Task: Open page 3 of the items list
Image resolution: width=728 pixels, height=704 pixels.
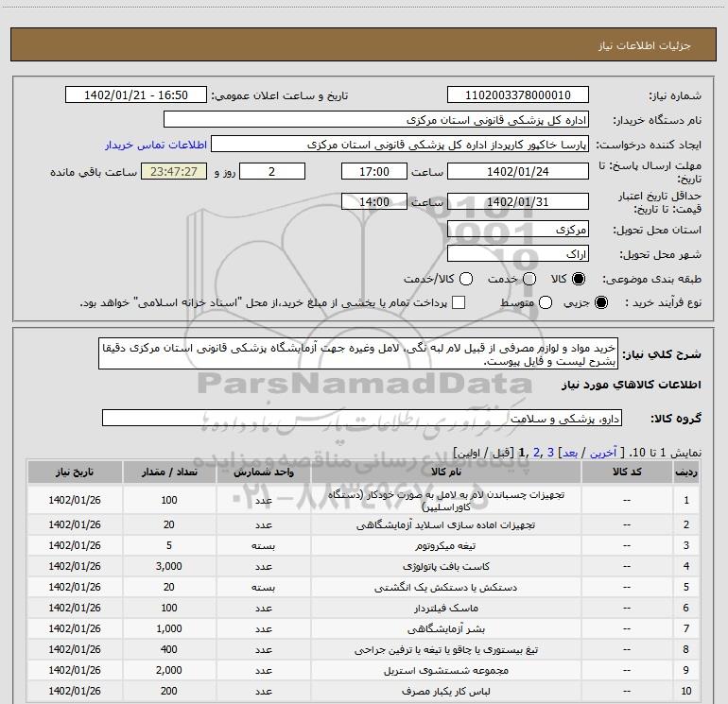Action: coord(550,453)
